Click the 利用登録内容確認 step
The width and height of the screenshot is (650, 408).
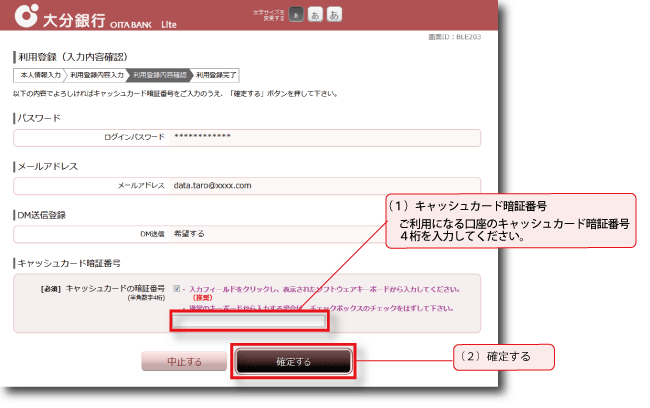pyautogui.click(x=160, y=75)
